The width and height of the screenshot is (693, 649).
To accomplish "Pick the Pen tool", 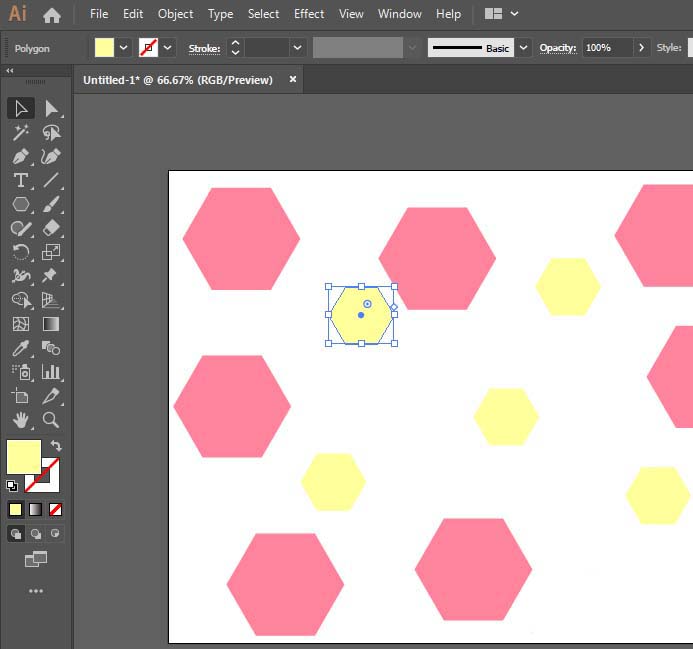I will (20, 156).
